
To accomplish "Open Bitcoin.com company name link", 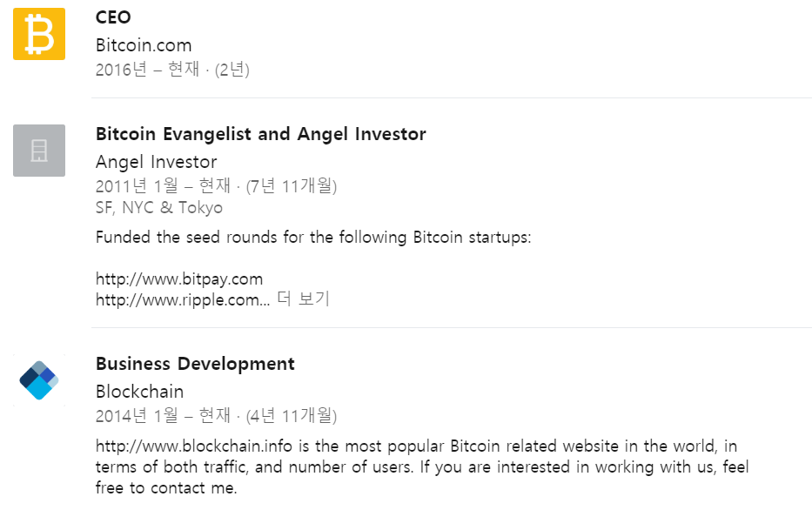I will (144, 45).
